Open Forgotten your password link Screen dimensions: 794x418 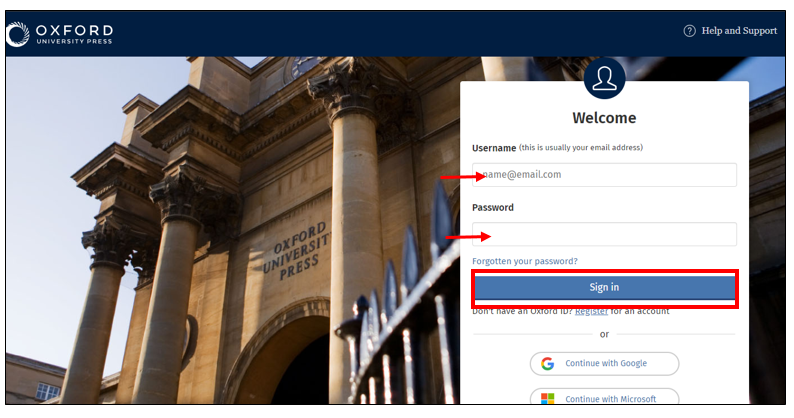click(x=525, y=261)
